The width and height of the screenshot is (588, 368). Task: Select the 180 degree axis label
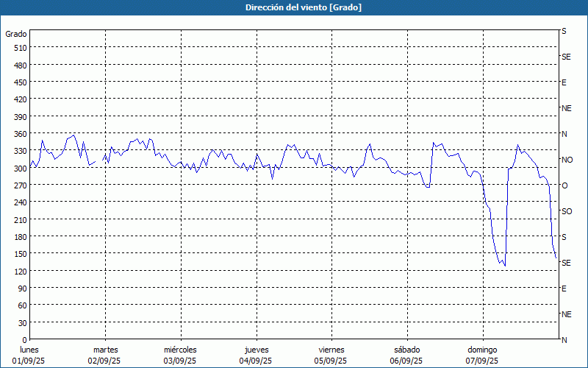coord(19,237)
